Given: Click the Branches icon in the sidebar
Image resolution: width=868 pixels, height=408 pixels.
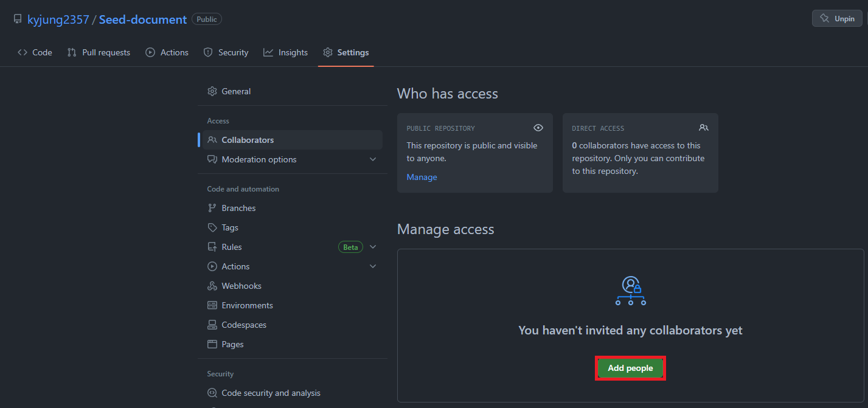Looking at the screenshot, I should (x=212, y=208).
